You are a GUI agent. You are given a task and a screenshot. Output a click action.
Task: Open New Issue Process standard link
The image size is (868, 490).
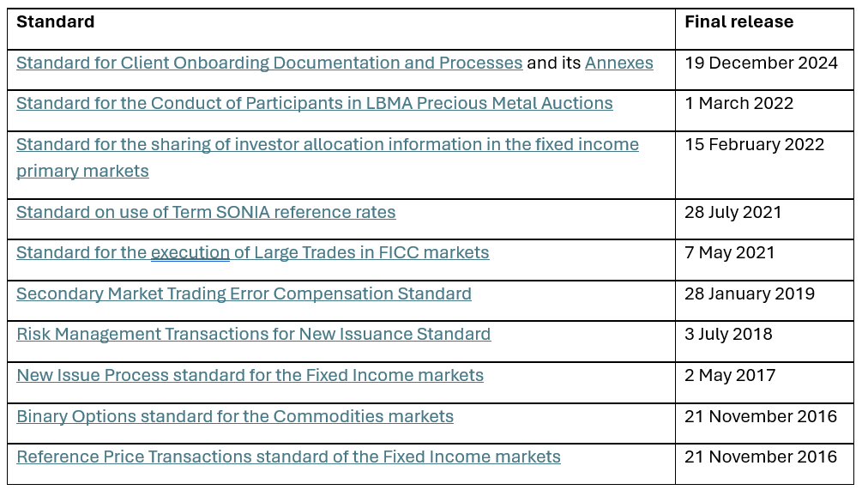250,375
